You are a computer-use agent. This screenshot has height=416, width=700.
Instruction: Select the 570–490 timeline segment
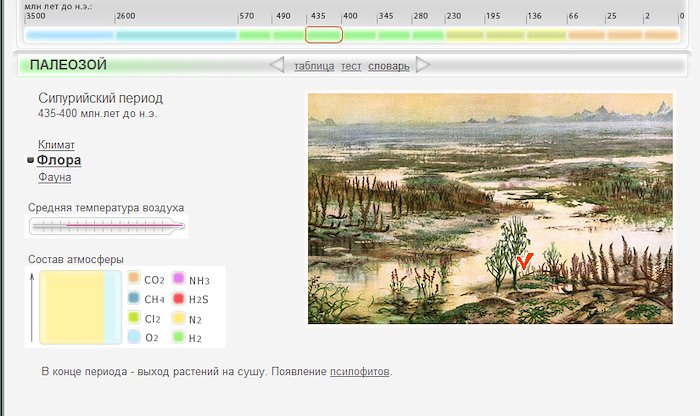255,35
